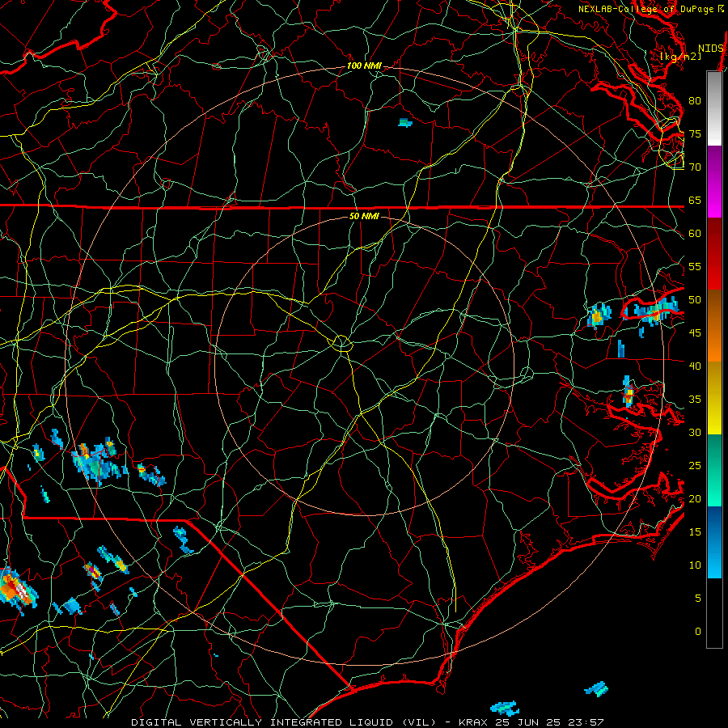This screenshot has height=728, width=728.
Task: Click the "60" scale value
Action: point(695,234)
